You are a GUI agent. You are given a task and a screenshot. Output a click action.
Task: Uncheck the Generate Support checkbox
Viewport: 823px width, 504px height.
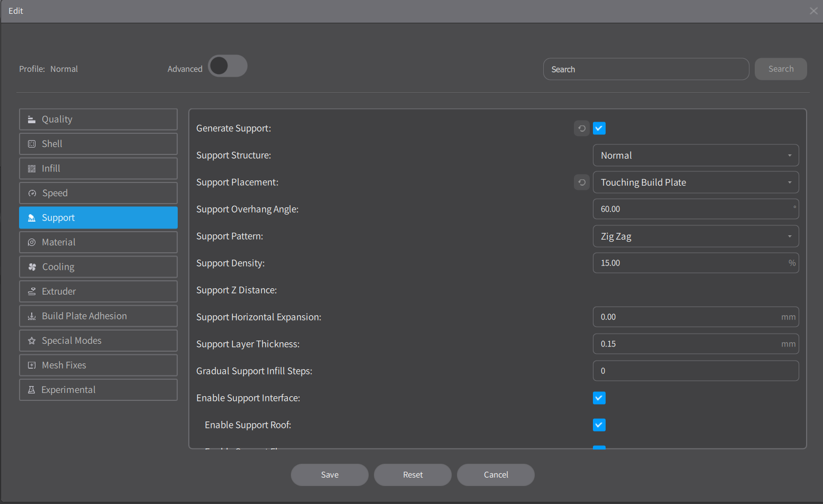[599, 129]
